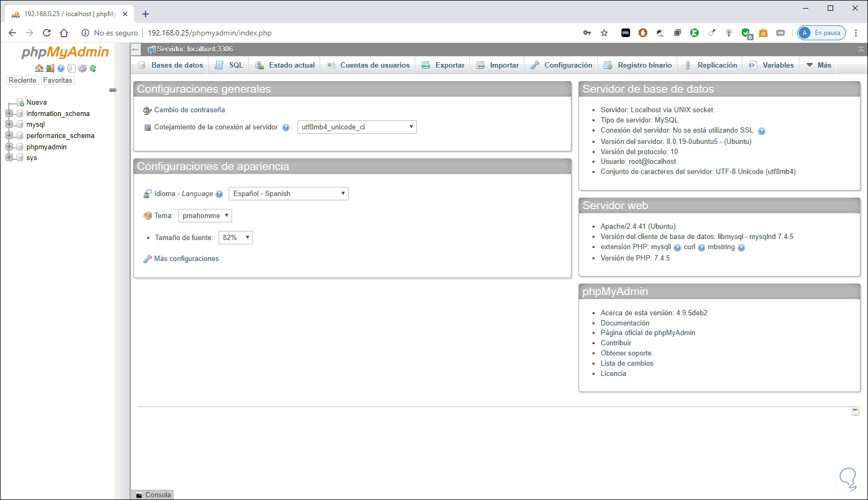Screen dimensions: 868x500
Task: Go to the Importar tab
Action: 497,65
